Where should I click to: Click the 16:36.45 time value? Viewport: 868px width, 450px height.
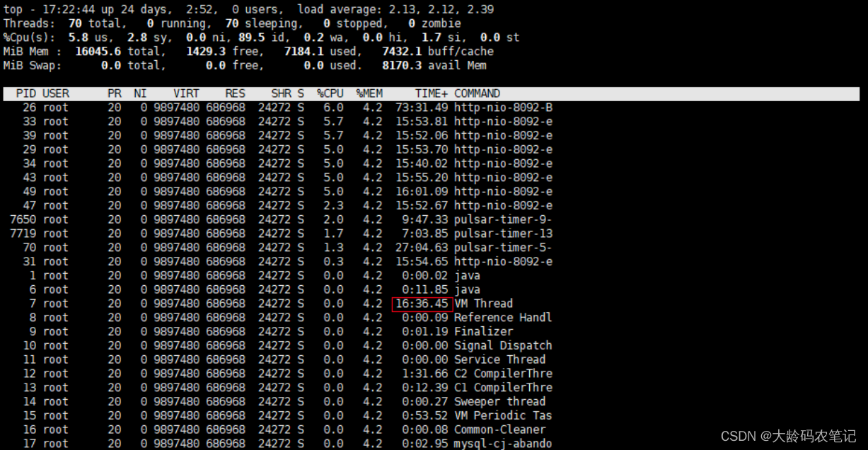pos(422,304)
